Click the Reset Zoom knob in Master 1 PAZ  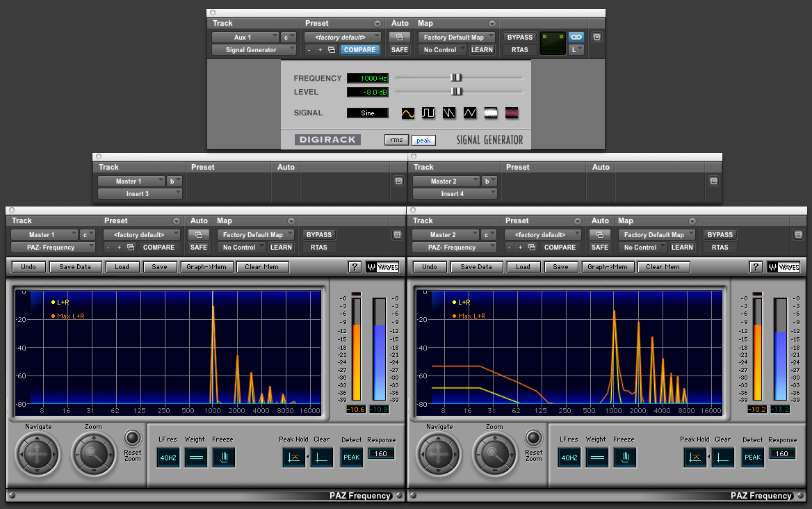coord(133,438)
